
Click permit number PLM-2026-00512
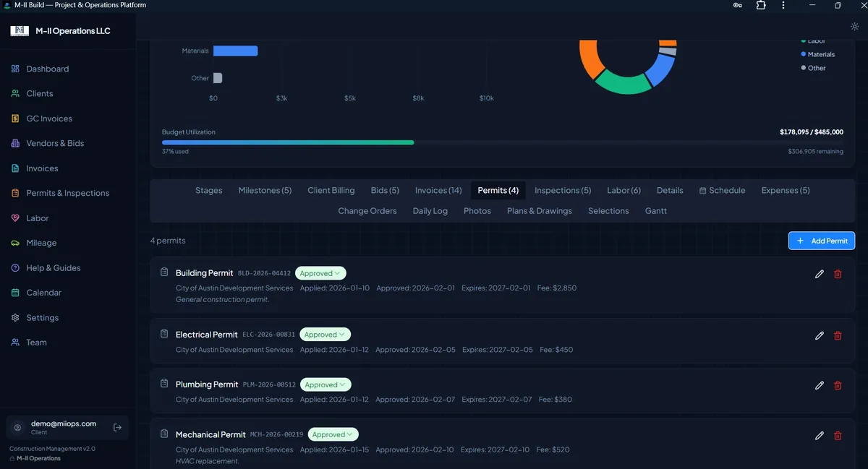(x=270, y=384)
